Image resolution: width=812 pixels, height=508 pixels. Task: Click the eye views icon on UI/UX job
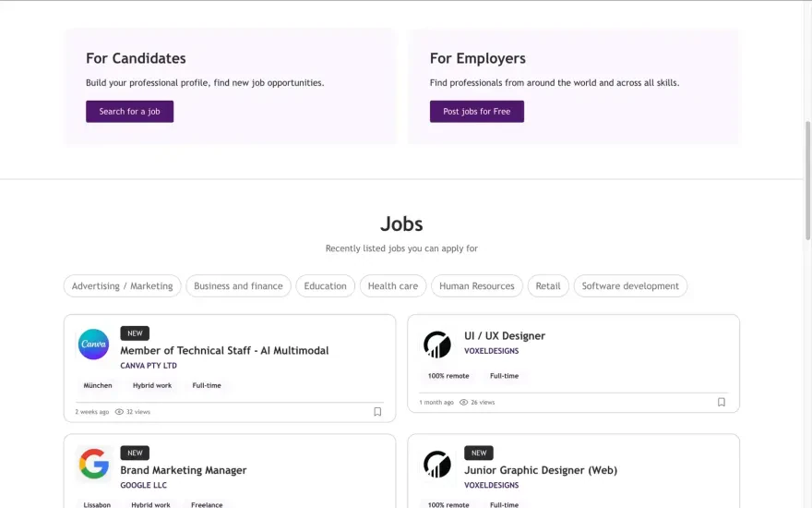tap(463, 403)
